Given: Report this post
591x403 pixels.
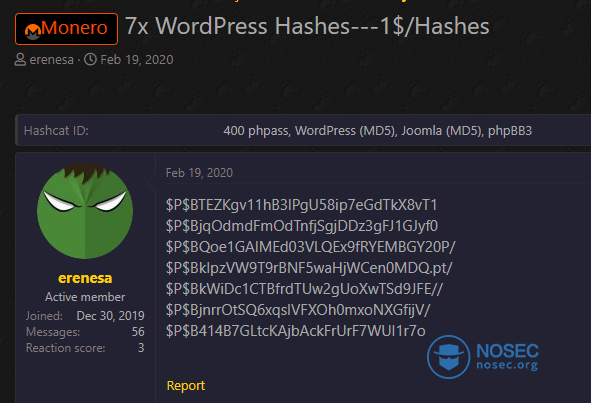Looking at the screenshot, I should tap(186, 385).
